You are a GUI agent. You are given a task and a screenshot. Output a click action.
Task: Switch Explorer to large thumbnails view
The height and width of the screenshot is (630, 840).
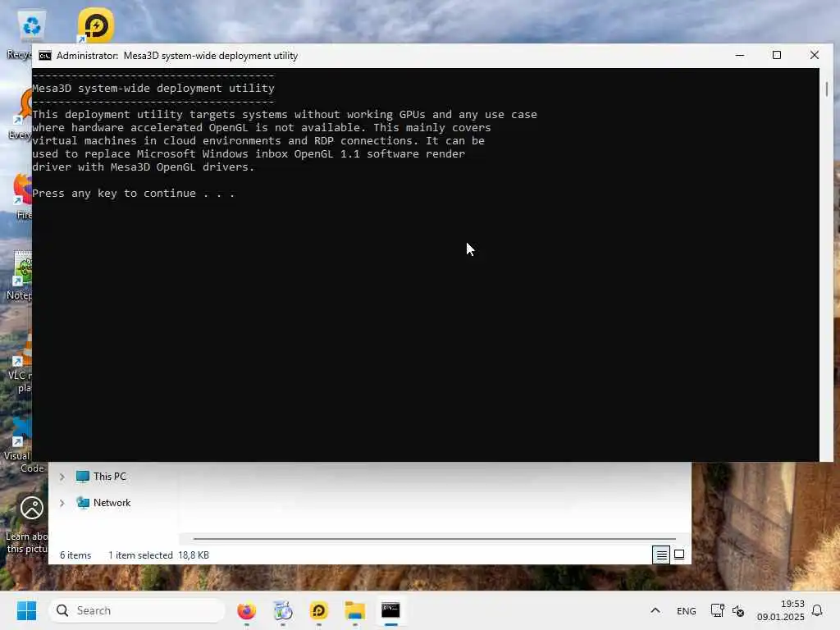click(679, 555)
